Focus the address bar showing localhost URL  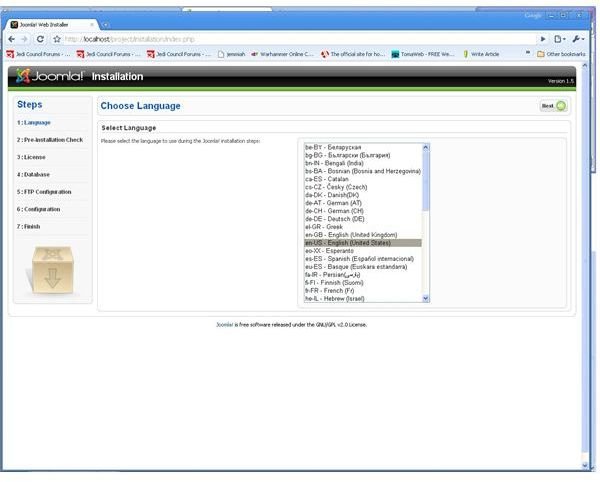point(298,39)
